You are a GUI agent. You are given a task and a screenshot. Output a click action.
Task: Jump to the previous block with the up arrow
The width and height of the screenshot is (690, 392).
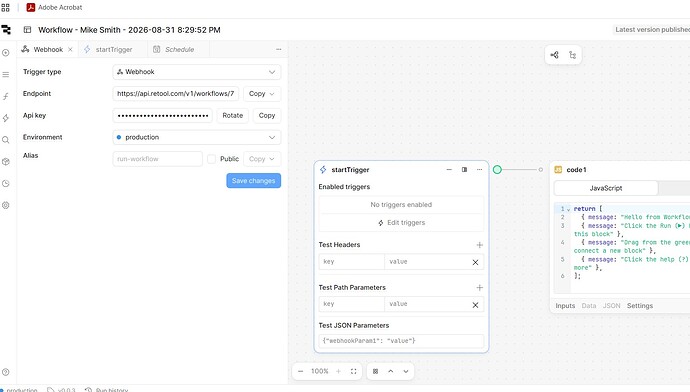pyautogui.click(x=390, y=371)
